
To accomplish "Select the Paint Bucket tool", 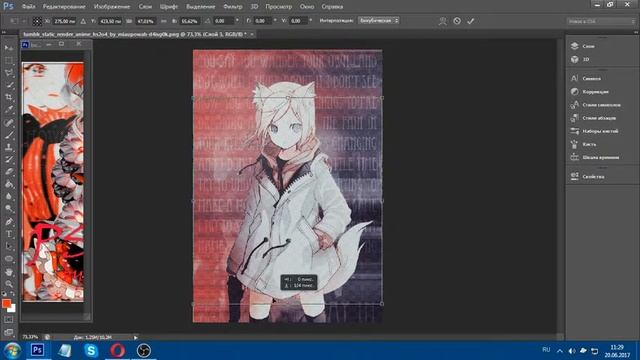I will (x=9, y=184).
